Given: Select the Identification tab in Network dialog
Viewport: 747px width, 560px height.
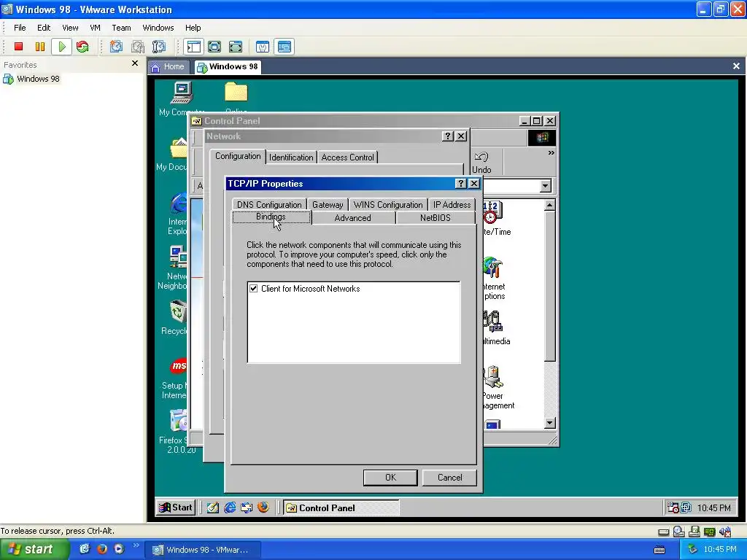Looking at the screenshot, I should pos(291,157).
